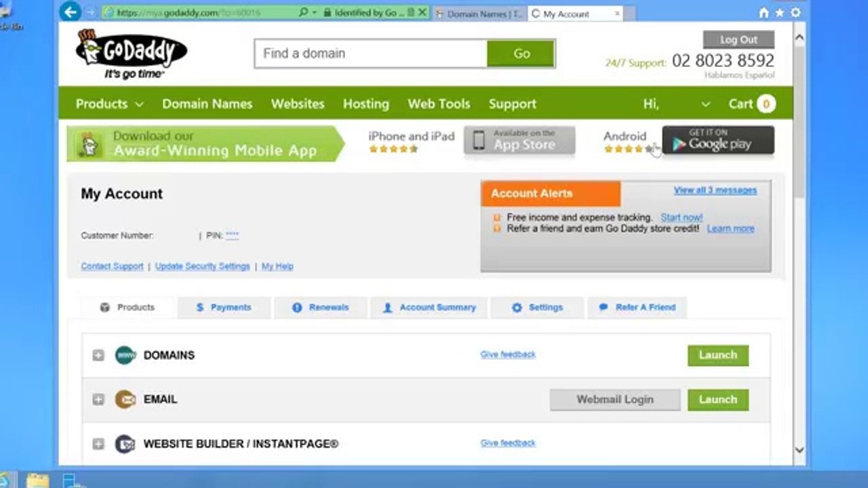This screenshot has width=868, height=488.
Task: Click the Renewals tab circle icon
Action: [297, 307]
